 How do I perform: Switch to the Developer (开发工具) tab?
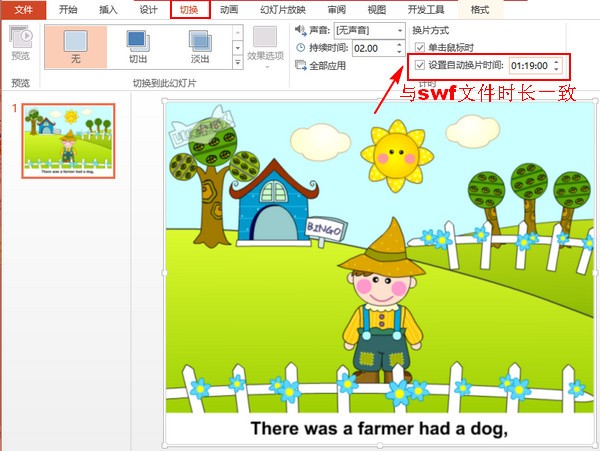[x=426, y=10]
